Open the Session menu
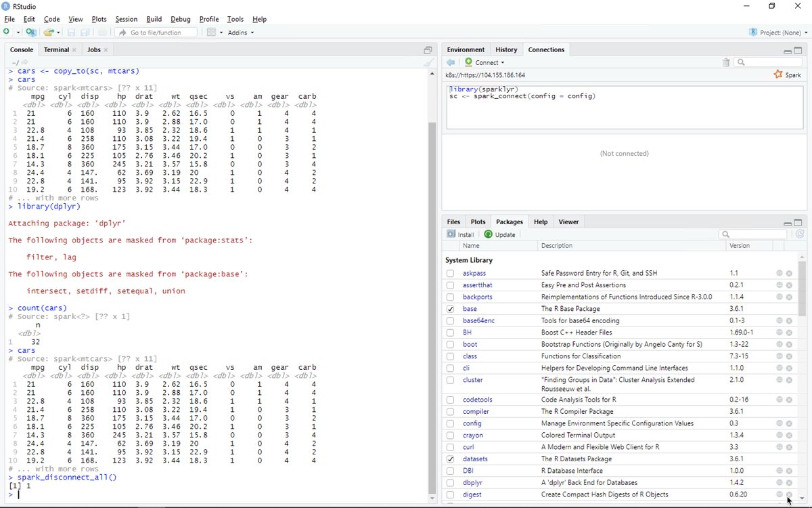The image size is (812, 508). 126,19
